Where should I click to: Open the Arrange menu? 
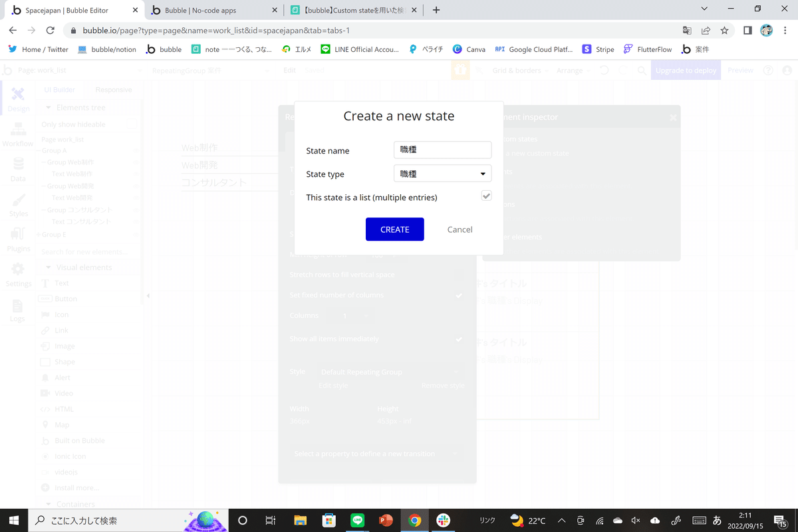click(573, 70)
